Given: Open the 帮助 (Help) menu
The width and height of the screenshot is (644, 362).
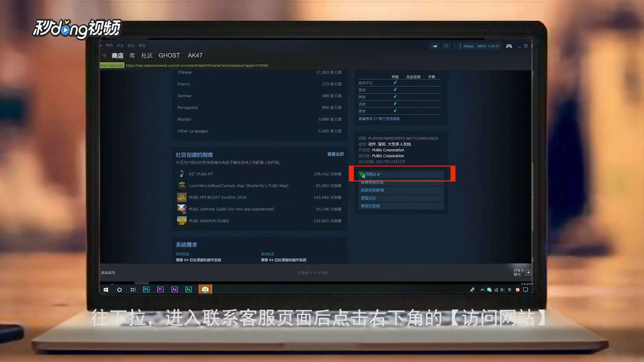Looking at the screenshot, I should point(142,45).
